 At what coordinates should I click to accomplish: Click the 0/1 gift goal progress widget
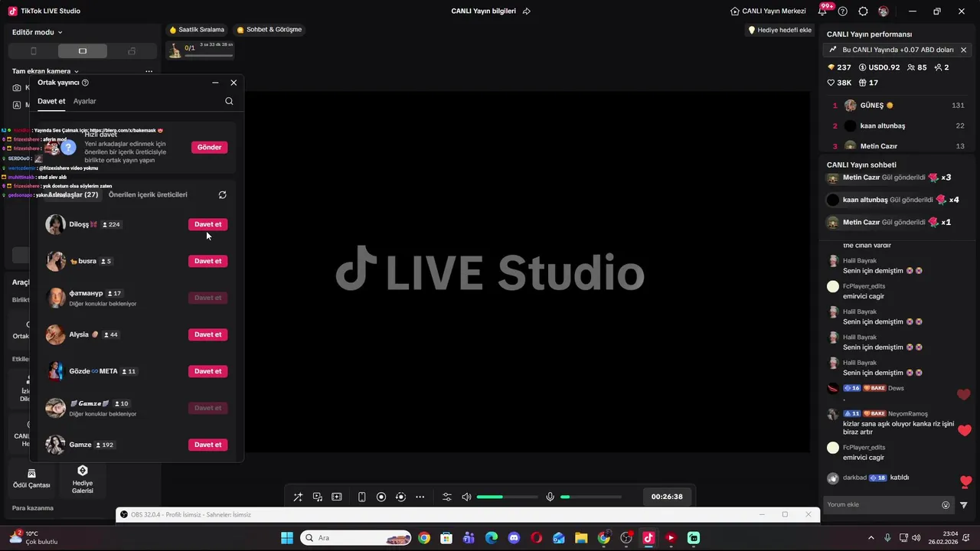(200, 50)
